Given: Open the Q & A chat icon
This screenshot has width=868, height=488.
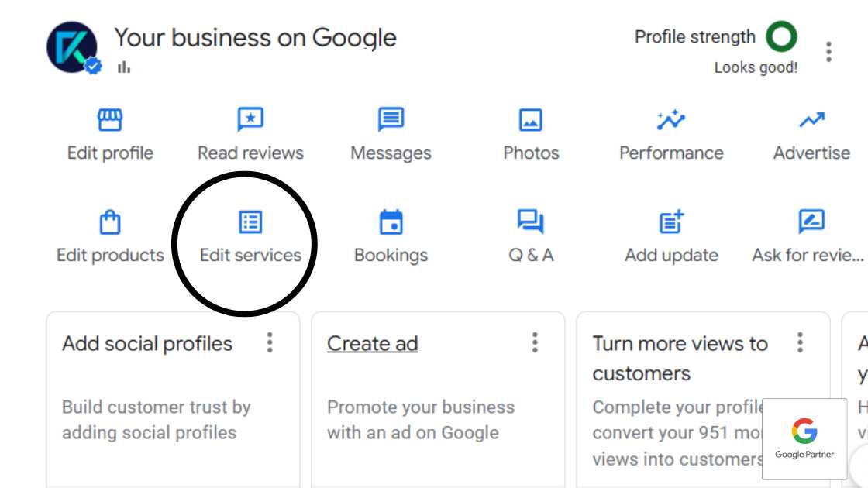Looking at the screenshot, I should coord(531,223).
